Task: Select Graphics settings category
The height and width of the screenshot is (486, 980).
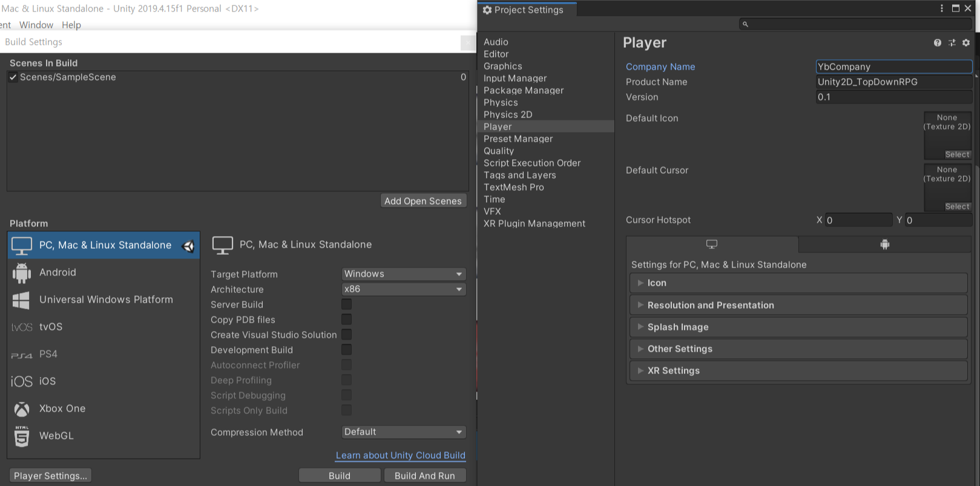Action: 502,66
